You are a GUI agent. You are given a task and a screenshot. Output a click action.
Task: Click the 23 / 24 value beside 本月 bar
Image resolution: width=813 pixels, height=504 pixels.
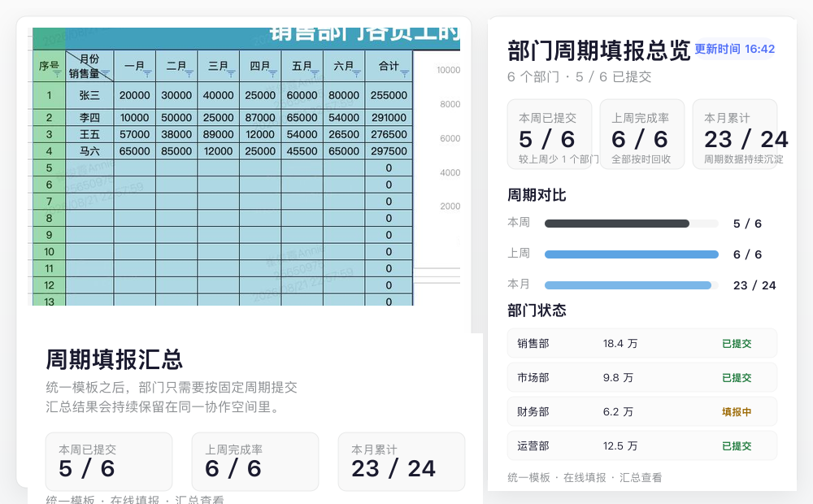(754, 285)
